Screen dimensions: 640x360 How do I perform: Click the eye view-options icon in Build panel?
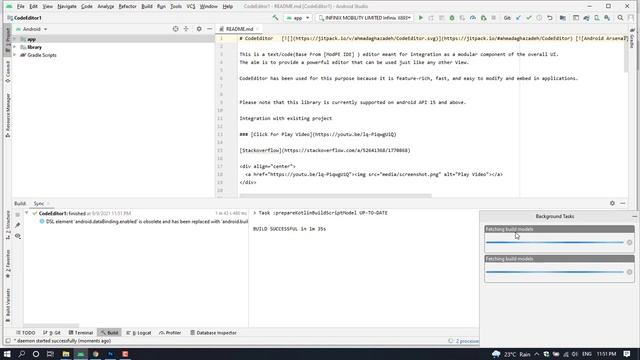coord(18,236)
